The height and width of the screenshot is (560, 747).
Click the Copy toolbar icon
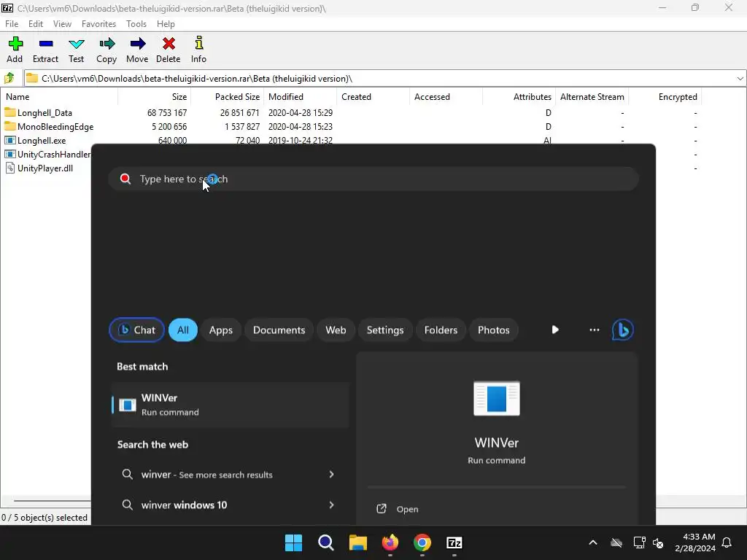[x=107, y=44]
